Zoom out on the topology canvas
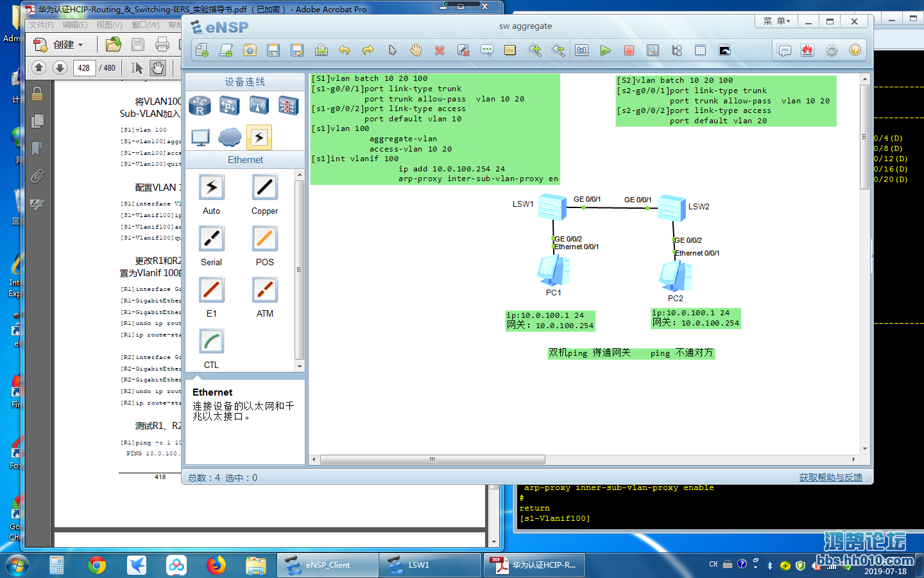Screen dimensions: 924x578 558,50
